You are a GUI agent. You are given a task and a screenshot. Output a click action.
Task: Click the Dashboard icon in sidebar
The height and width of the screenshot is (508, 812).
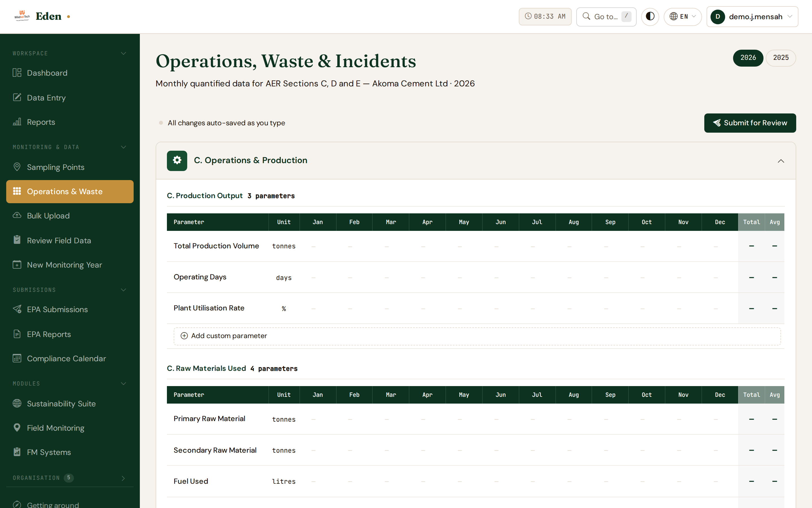pyautogui.click(x=17, y=73)
